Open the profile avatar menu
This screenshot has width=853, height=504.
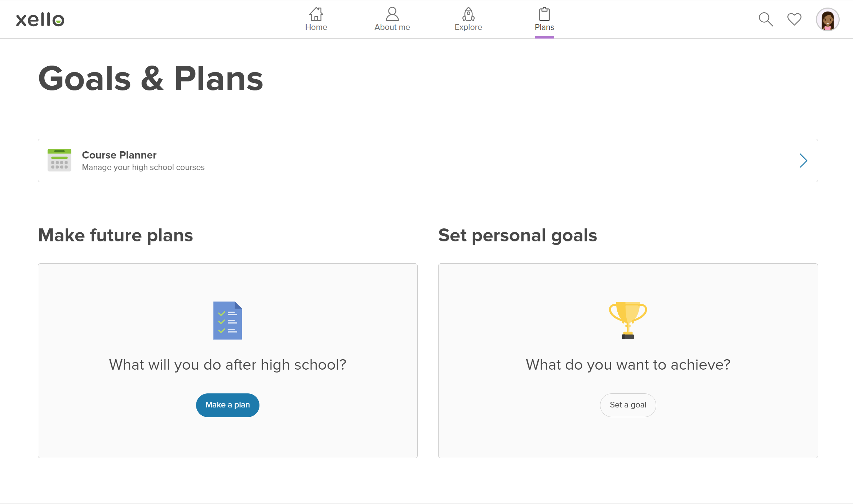pyautogui.click(x=828, y=19)
